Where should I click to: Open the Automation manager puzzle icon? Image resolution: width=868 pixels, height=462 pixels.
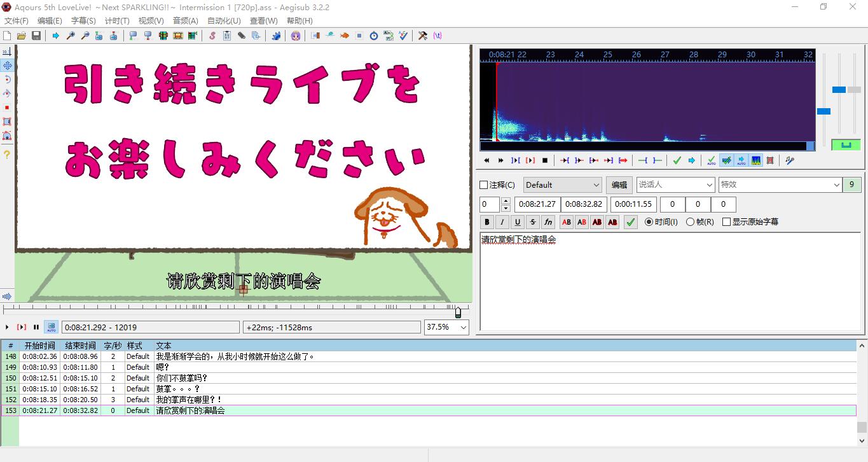(276, 36)
